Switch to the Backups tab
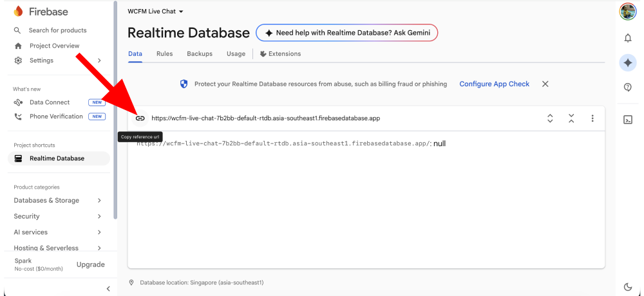This screenshot has width=644, height=296. click(200, 54)
